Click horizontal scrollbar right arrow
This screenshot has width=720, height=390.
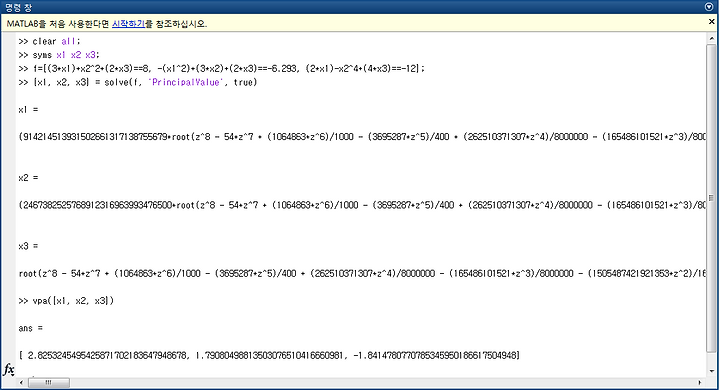click(x=700, y=382)
